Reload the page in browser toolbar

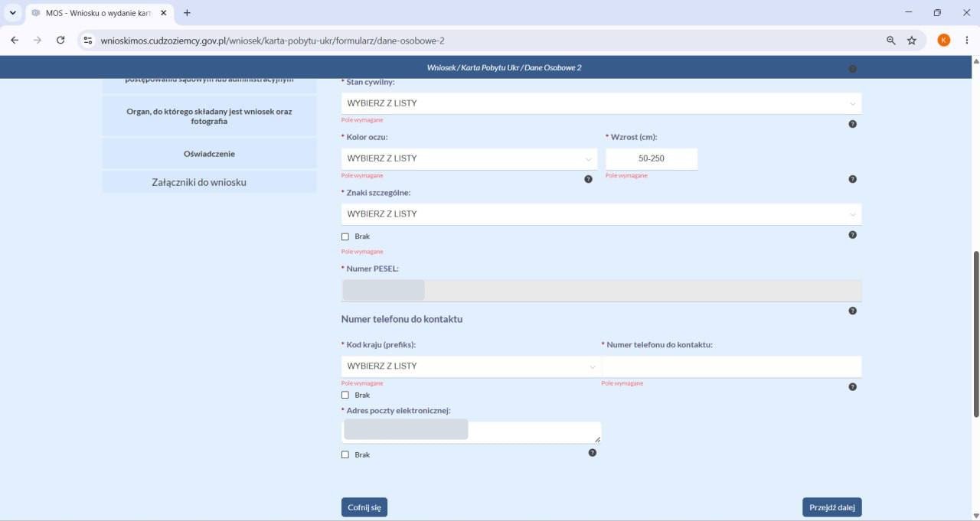click(x=60, y=41)
